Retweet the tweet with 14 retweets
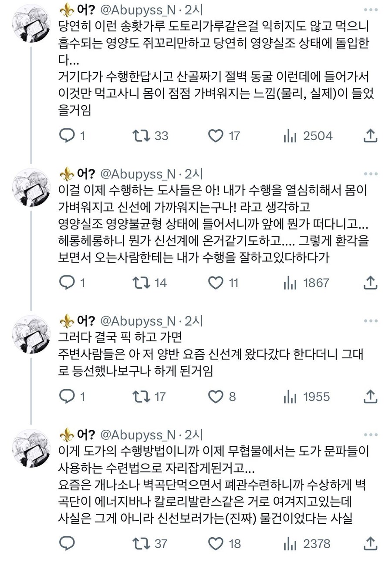The width and height of the screenshot is (392, 566). pos(141,283)
